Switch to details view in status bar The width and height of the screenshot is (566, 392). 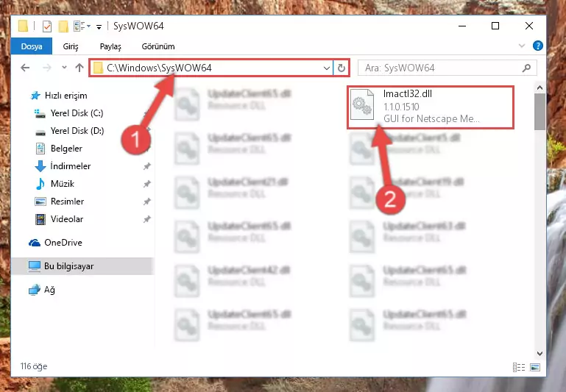[x=519, y=368]
